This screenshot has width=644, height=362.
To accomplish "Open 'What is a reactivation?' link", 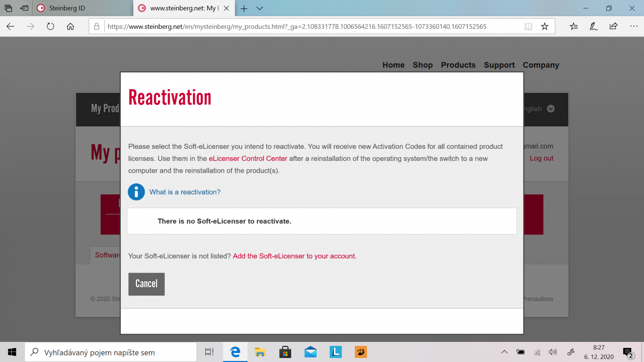I will [x=184, y=192].
